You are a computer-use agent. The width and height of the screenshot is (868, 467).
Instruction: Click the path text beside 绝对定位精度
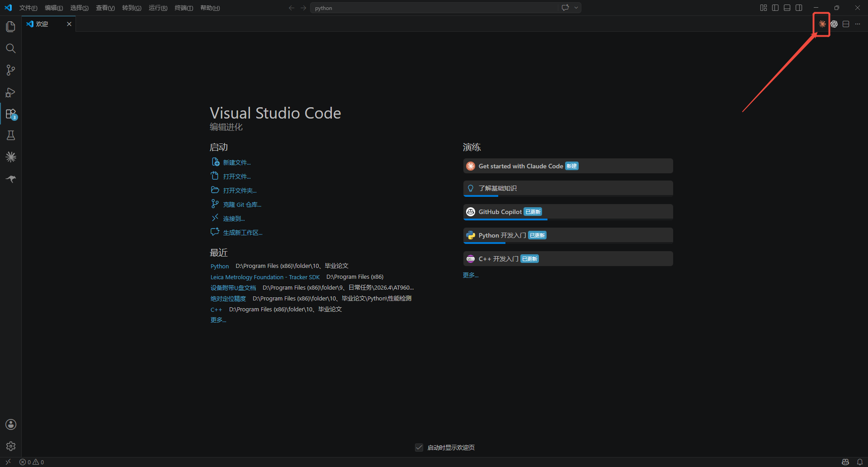tap(332, 299)
